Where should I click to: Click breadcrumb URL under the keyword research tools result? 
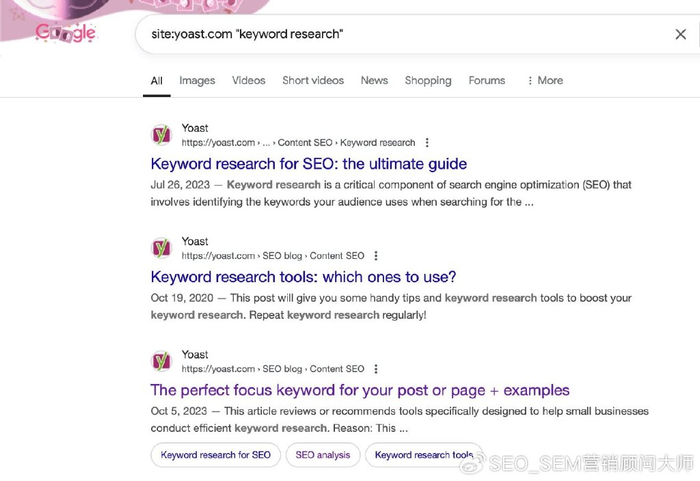click(x=273, y=255)
